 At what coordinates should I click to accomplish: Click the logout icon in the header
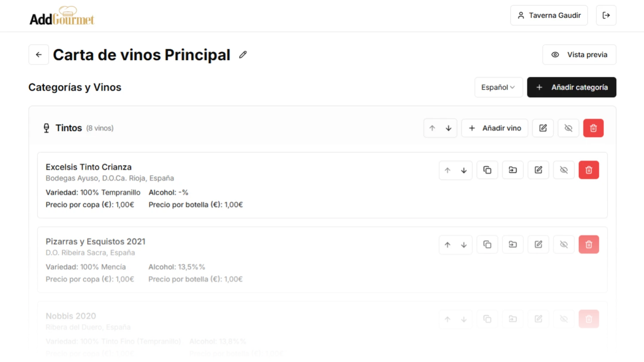click(x=606, y=15)
